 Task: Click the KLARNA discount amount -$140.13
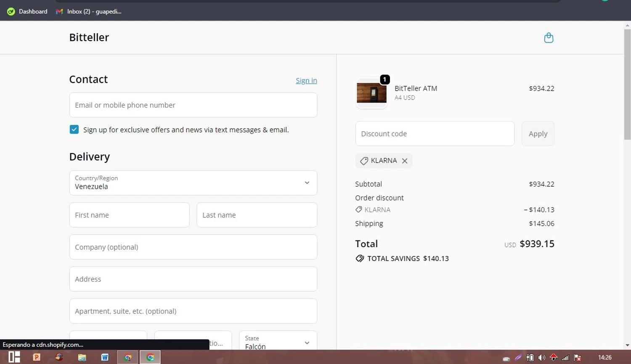coord(539,210)
